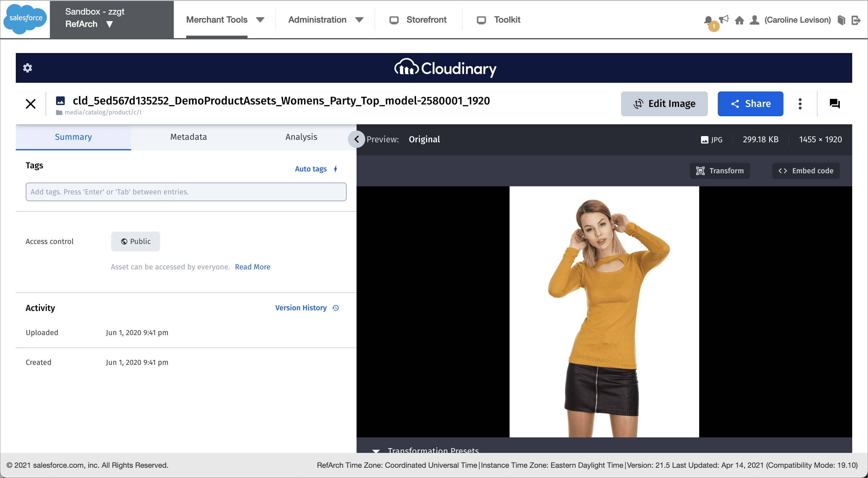Screen dimensions: 868x478
Task: Open the Cloudinary settings gear
Action: pyautogui.click(x=27, y=68)
